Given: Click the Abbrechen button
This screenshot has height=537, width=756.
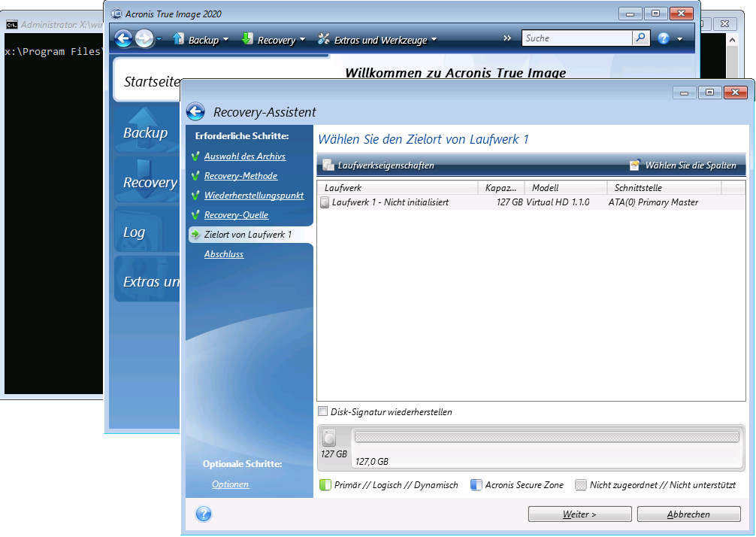Looking at the screenshot, I should tap(688, 514).
